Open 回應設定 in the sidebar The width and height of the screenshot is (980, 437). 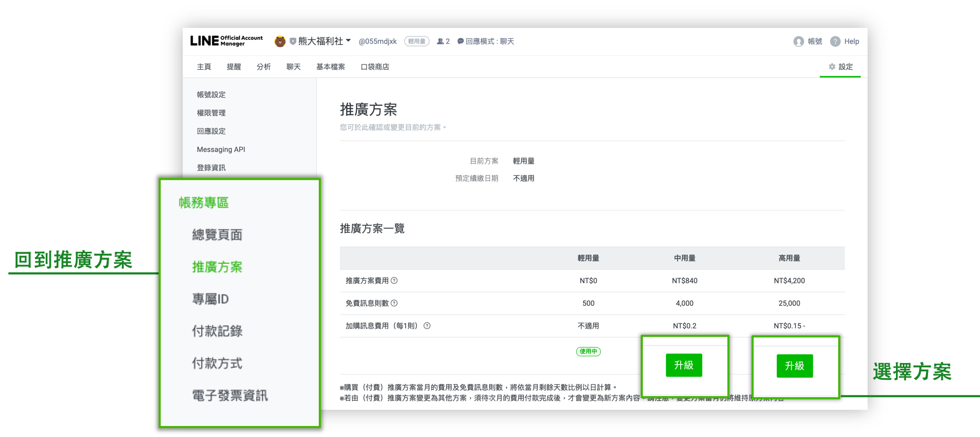click(211, 131)
